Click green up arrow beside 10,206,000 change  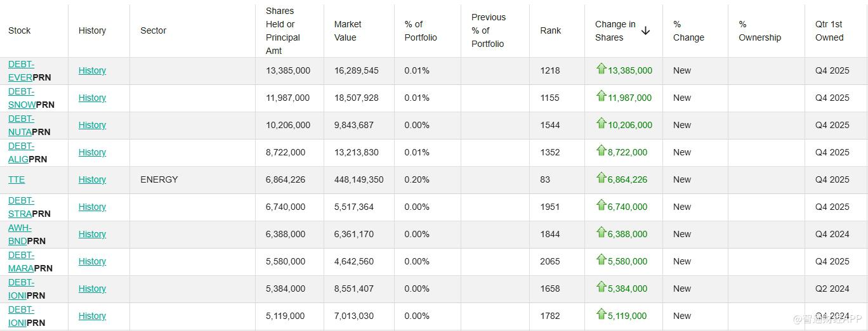click(601, 124)
